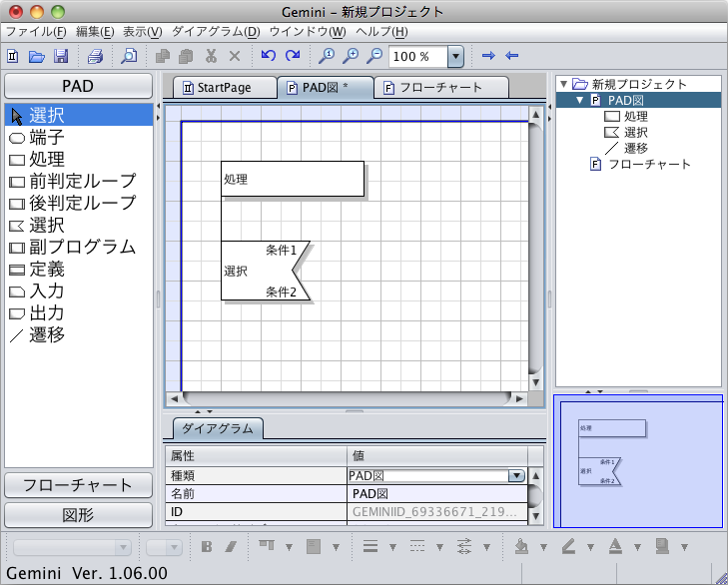The width and height of the screenshot is (728, 585).
Task: Click the zoom in magnifier icon
Action: (351, 56)
